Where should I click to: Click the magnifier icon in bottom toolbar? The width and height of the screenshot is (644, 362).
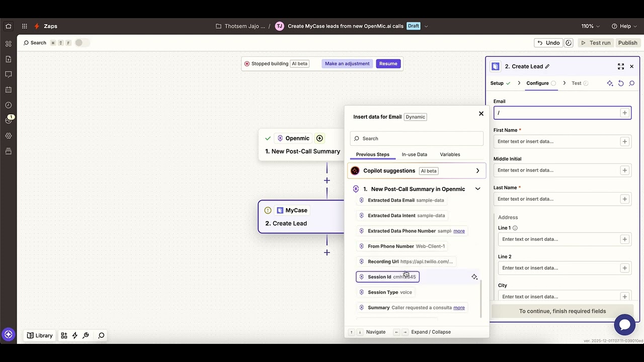point(101,335)
